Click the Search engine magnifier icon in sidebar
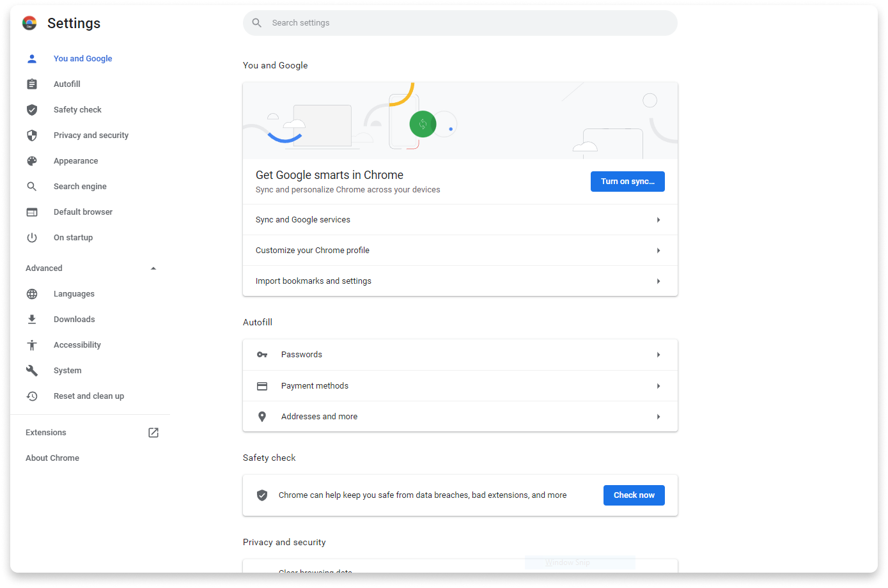Viewport: 888px width, 588px height. [x=32, y=187]
